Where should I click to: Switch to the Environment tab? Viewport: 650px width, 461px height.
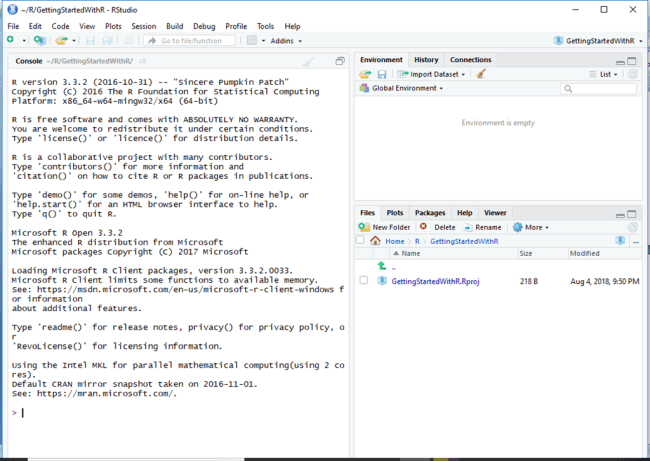pyautogui.click(x=381, y=60)
